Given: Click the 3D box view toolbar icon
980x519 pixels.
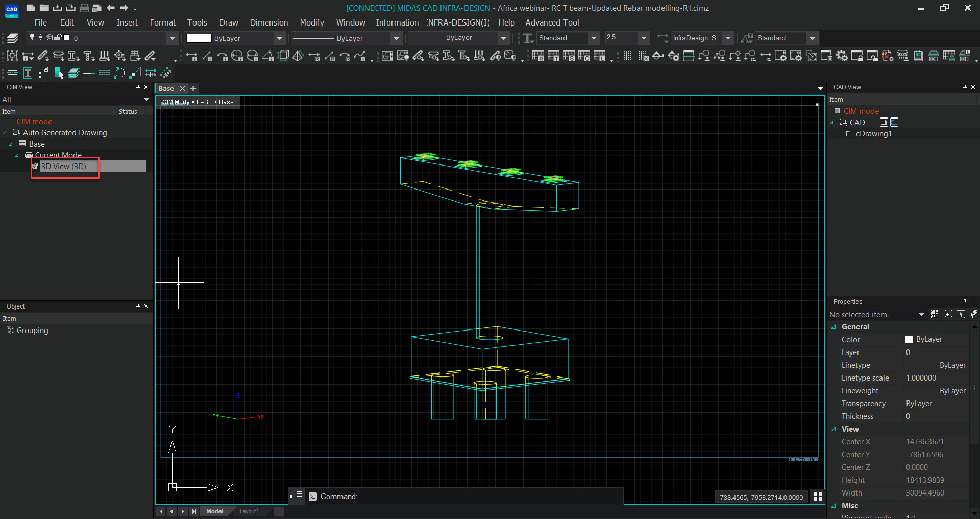Looking at the screenshot, I should point(283,55).
